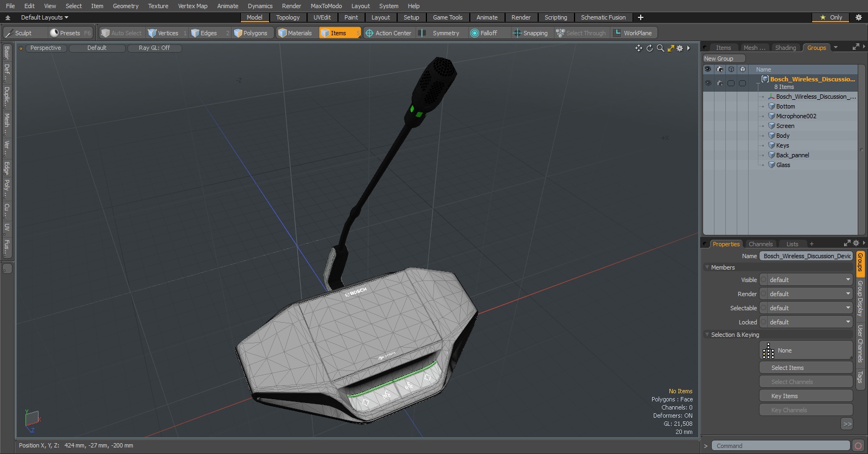The image size is (868, 454).
Task: Open dropdown arrow beside Groups tab
Action: (835, 48)
